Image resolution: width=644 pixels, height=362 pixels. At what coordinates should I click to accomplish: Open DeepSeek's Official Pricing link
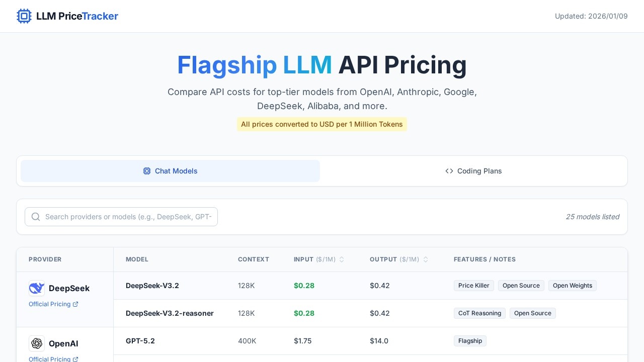pos(49,304)
